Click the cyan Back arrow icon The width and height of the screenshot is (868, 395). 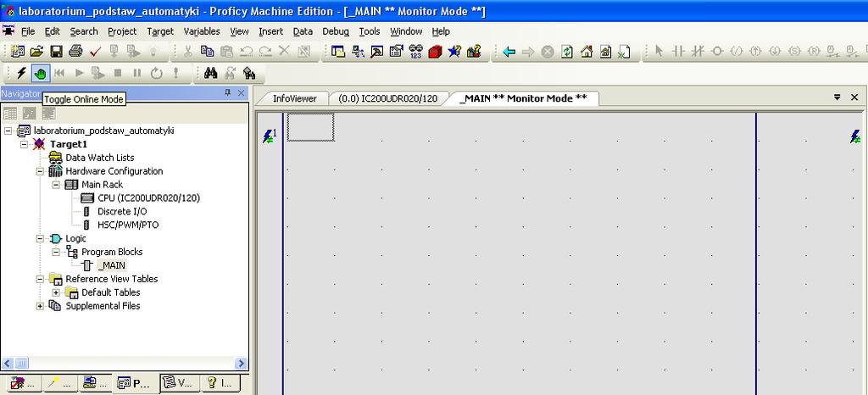(x=509, y=52)
